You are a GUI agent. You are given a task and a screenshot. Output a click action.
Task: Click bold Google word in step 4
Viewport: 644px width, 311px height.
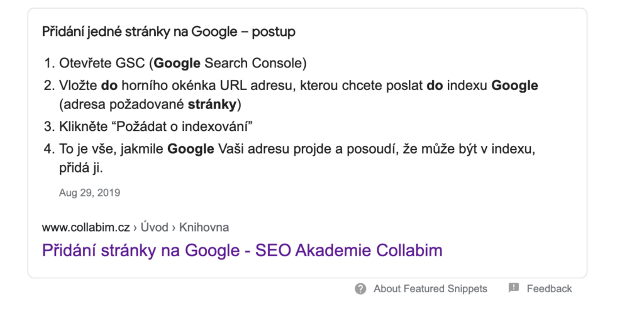pyautogui.click(x=191, y=149)
